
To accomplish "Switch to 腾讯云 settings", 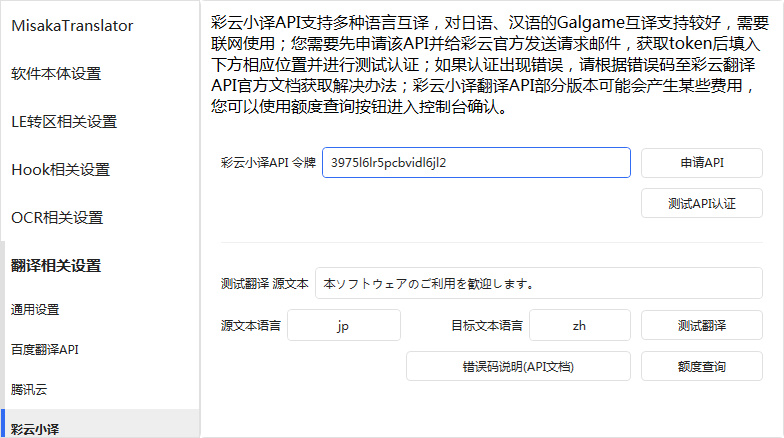I will point(30,389).
